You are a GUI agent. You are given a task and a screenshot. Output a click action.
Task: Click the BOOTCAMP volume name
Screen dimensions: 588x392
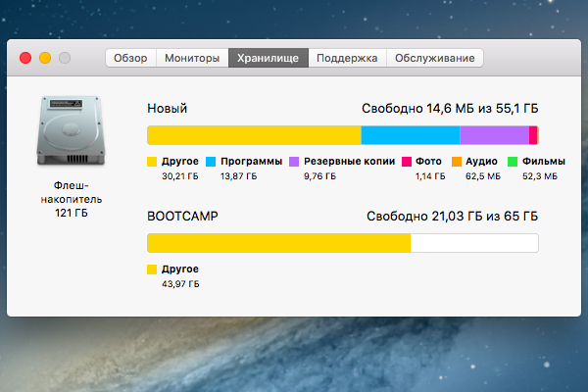coord(182,216)
